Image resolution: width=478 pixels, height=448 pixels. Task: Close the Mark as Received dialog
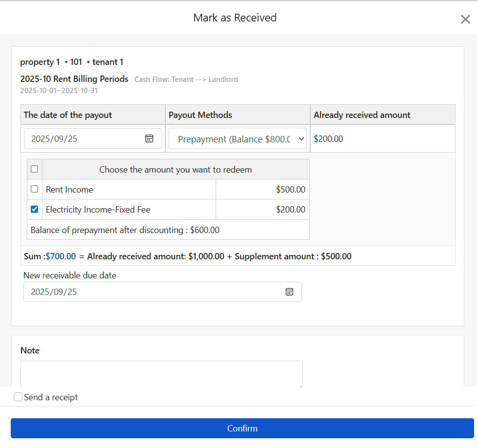click(465, 19)
